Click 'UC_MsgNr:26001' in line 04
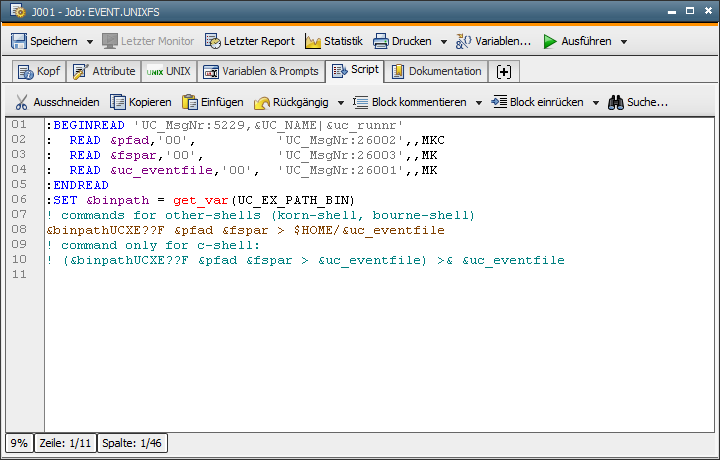 pyautogui.click(x=340, y=170)
